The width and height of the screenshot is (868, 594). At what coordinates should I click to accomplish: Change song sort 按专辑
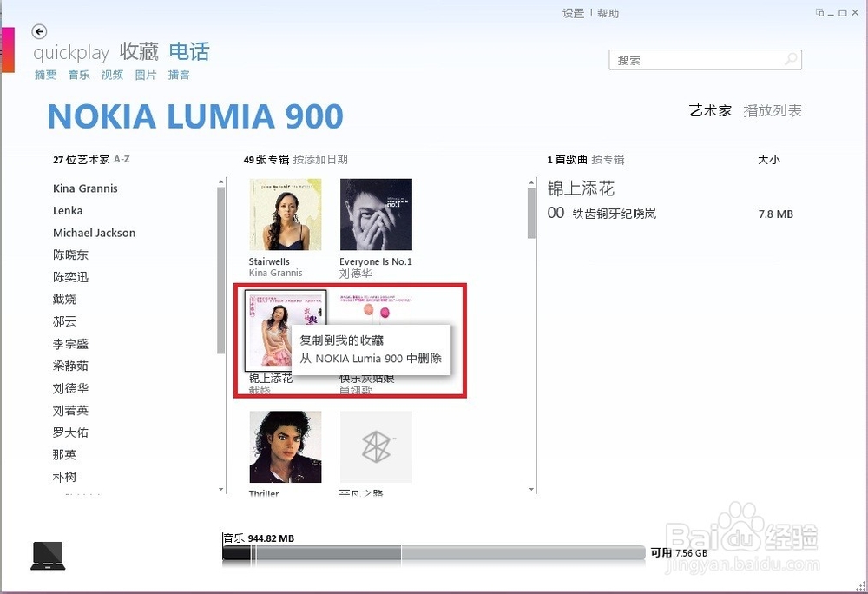(608, 160)
